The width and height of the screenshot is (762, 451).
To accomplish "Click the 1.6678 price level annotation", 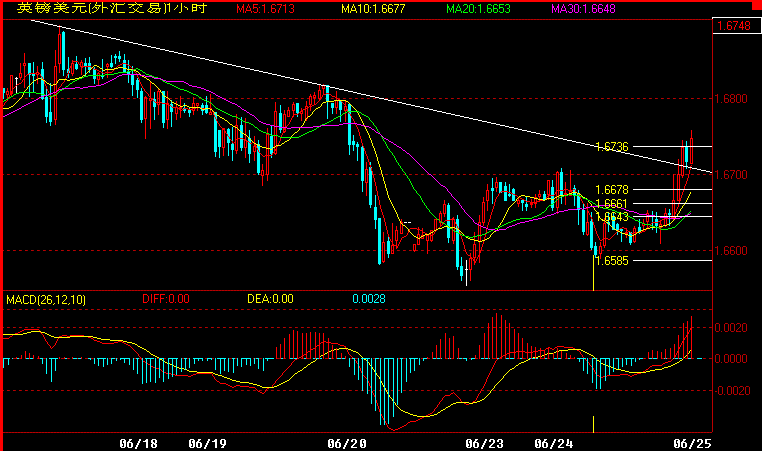I will [612, 190].
